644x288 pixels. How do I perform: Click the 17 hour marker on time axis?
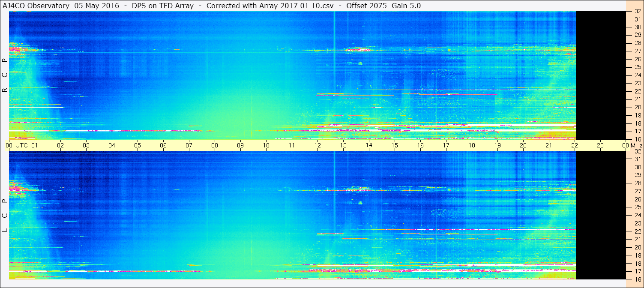pos(446,145)
